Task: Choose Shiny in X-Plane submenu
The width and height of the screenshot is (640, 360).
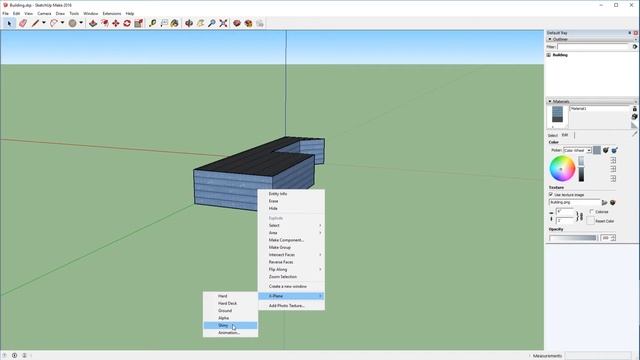Action: 230,325
